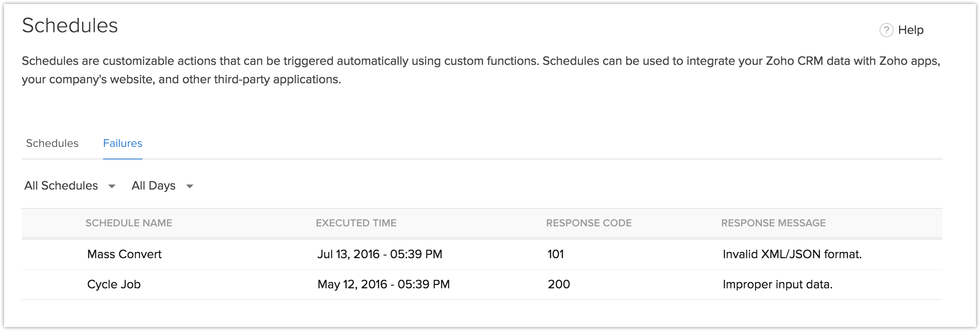Image resolution: width=980 pixels, height=331 pixels.
Task: Click the Schedule Name column header
Action: (129, 223)
